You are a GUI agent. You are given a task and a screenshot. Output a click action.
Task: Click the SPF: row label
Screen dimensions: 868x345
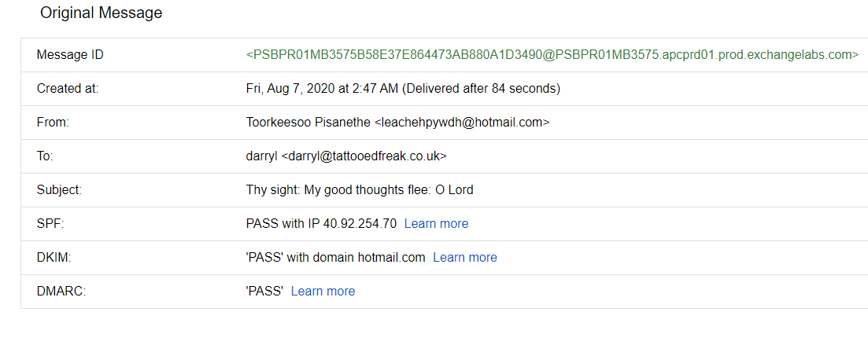[x=50, y=224]
